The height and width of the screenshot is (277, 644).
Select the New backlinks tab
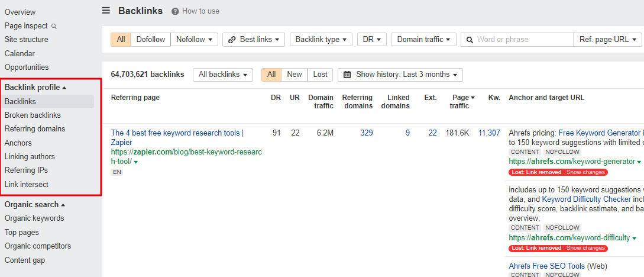click(295, 75)
